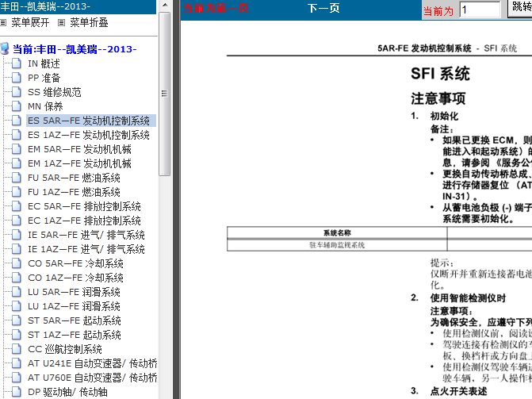The image size is (532, 399).
Task: Click page icon beside ES 1AZ—FE 发动机控制系统
Action: 17,135
